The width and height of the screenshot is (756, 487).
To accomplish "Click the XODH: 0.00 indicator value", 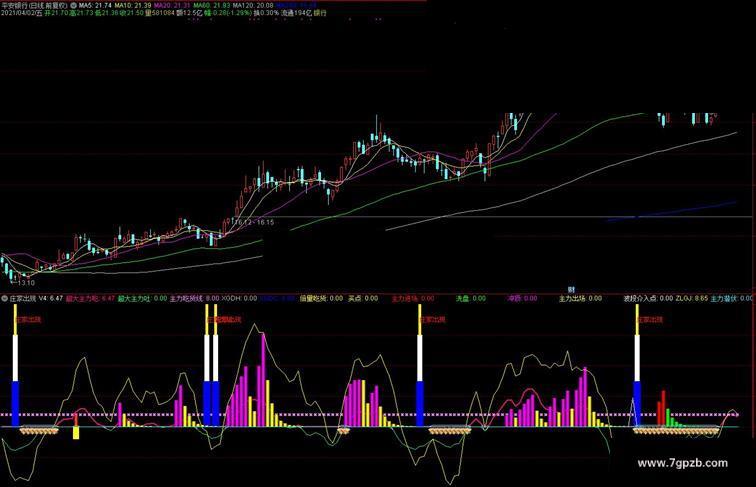I will (239, 298).
